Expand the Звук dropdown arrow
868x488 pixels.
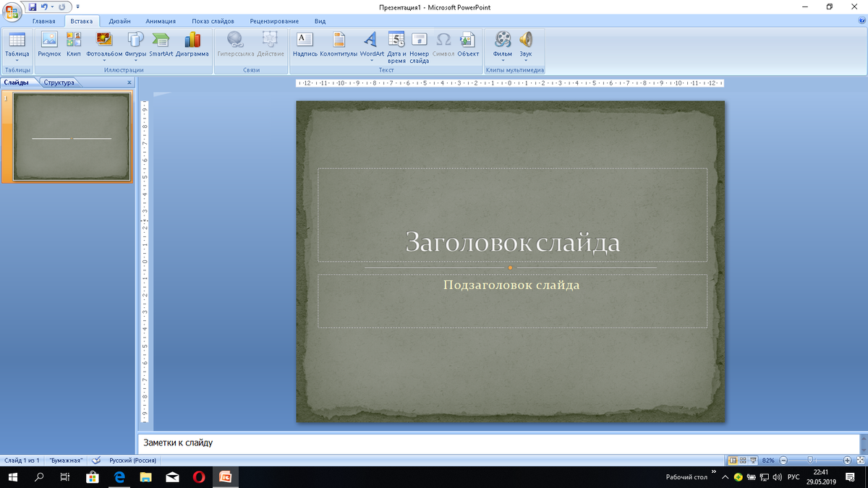pos(526,61)
